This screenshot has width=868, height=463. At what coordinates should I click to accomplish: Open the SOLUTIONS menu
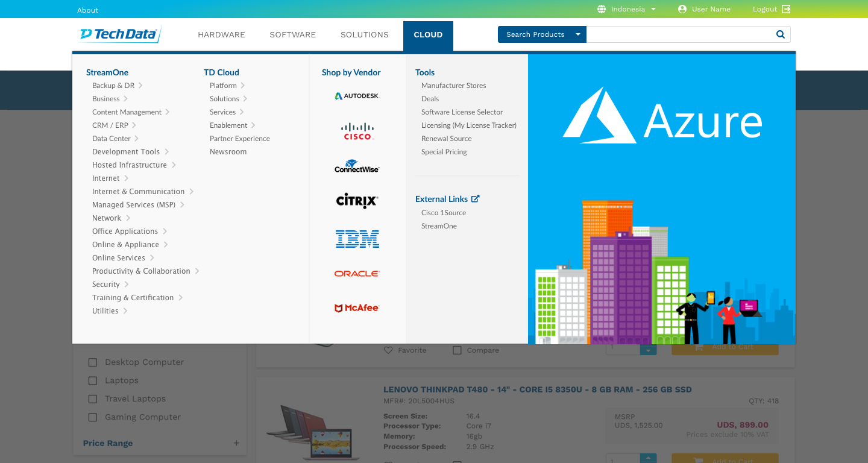pyautogui.click(x=365, y=35)
